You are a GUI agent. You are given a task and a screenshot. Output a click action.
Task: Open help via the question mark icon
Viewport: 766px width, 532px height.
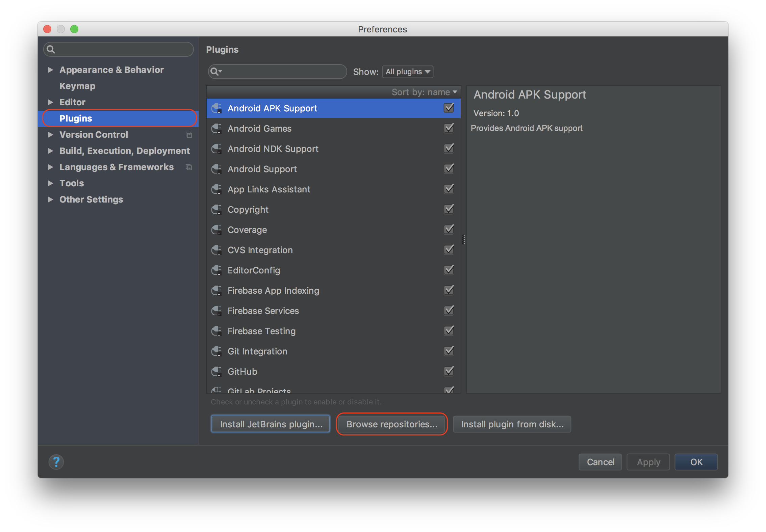pos(56,462)
